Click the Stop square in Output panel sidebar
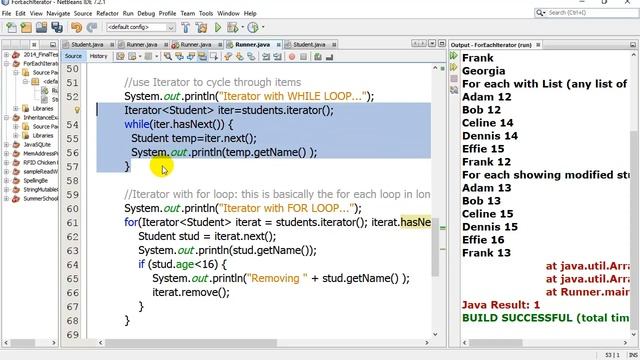This screenshot has height=360, width=640. click(x=453, y=78)
